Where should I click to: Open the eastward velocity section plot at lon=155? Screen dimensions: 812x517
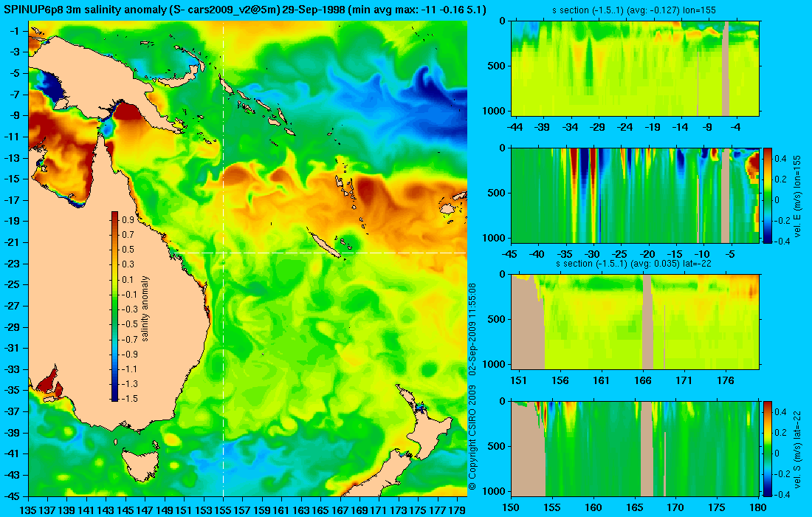[635, 195]
